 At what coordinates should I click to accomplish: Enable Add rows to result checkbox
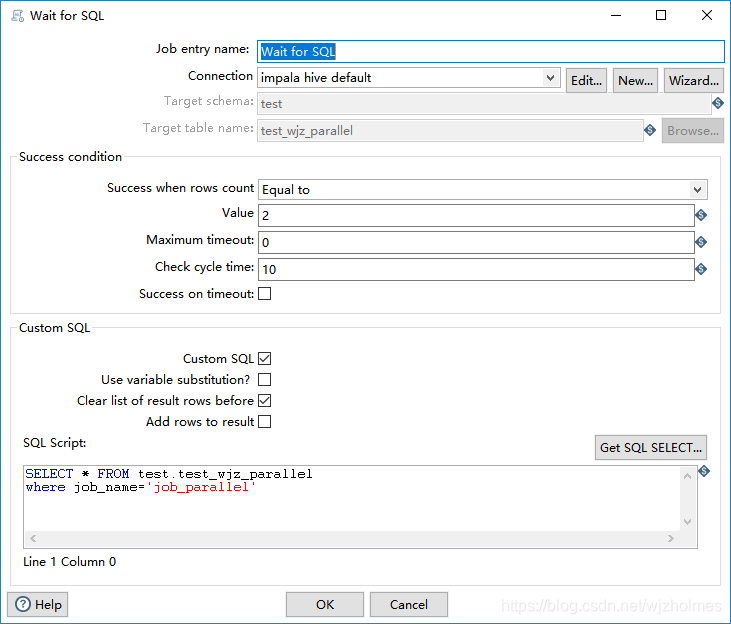click(264, 422)
